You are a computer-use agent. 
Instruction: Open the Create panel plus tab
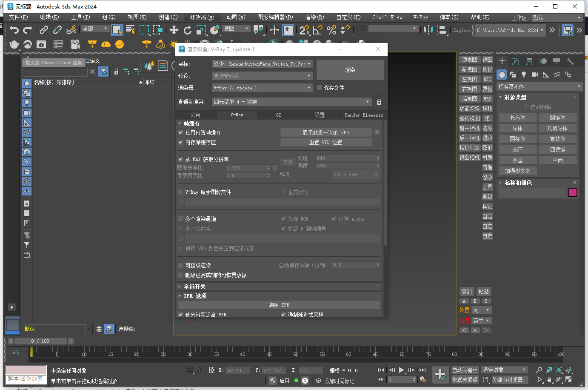click(x=502, y=61)
